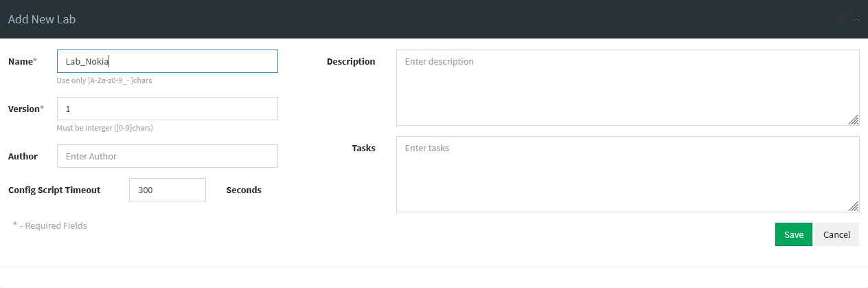This screenshot has width=868, height=288.
Task: Click the Author field label
Action: tap(23, 156)
